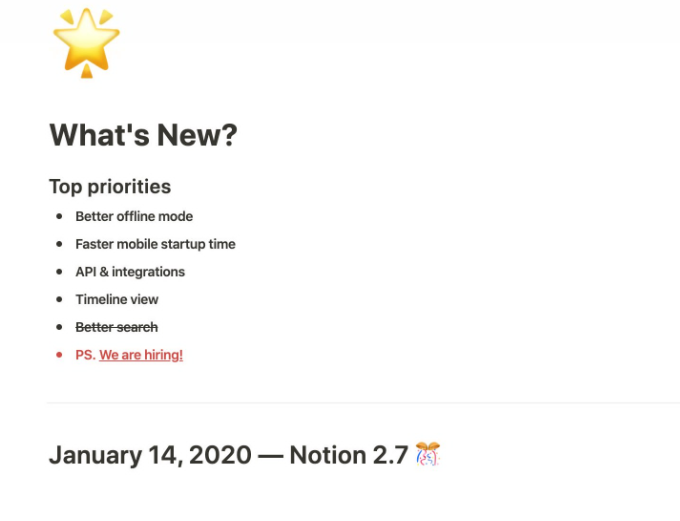Screen dimensions: 680x521
Task: Select the bullet dot beside crossed-out Better search
Action: [x=59, y=327]
